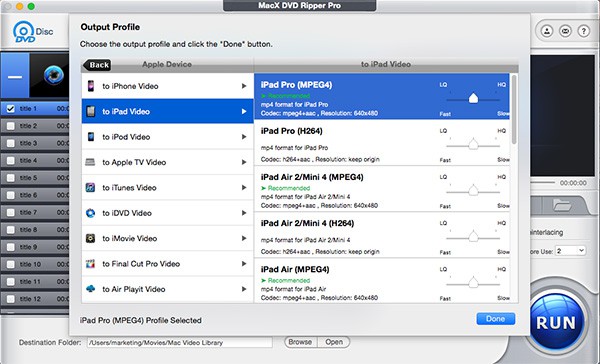Adjust iPad Air 2/Mini 4 (H264) quality slider
This screenshot has width=600, height=364.
point(473,237)
